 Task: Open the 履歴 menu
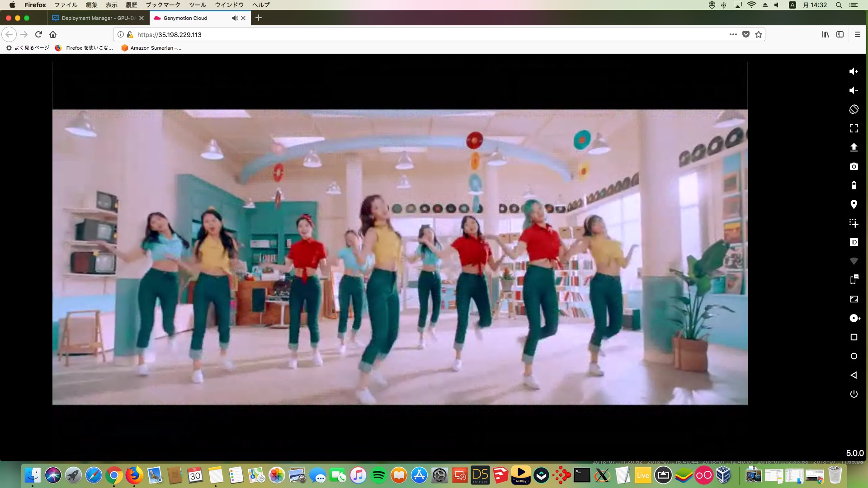131,5
